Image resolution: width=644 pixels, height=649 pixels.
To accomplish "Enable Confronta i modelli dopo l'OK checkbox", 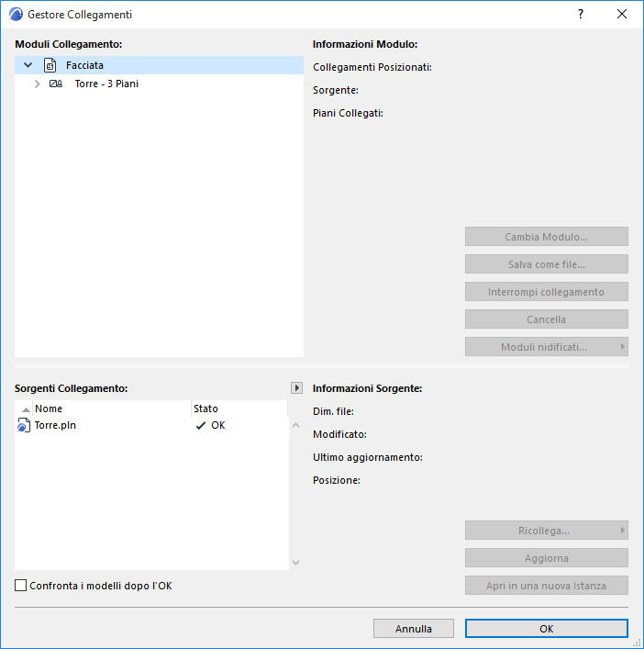I will [21, 586].
